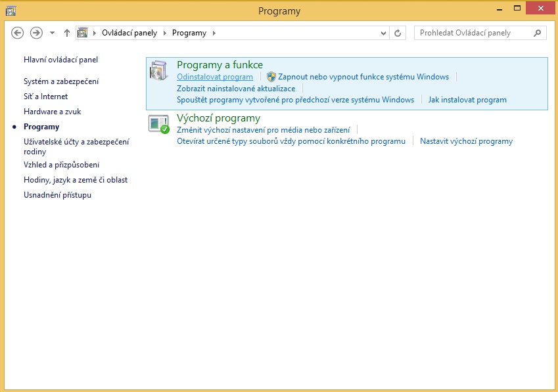Click the back arrow navigation button

18,33
